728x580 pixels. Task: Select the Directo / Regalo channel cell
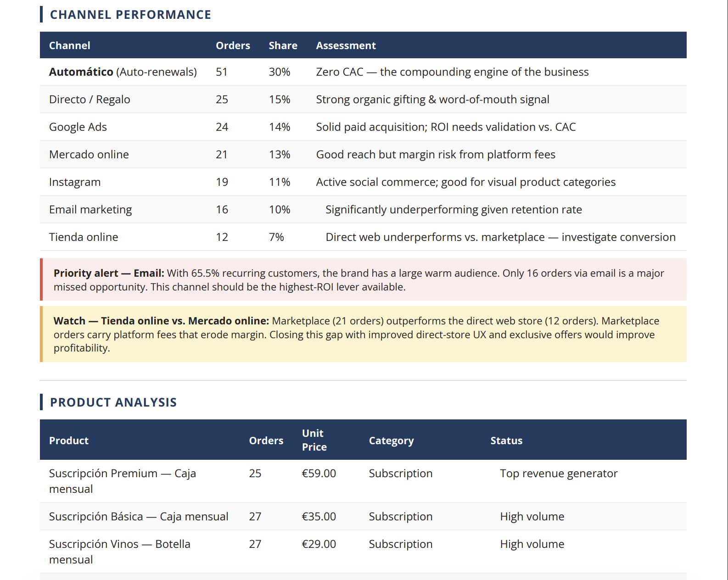pos(90,100)
